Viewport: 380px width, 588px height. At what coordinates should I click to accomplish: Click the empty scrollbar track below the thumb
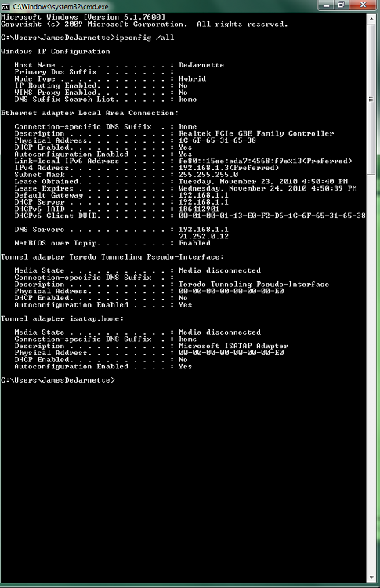[x=371, y=373]
